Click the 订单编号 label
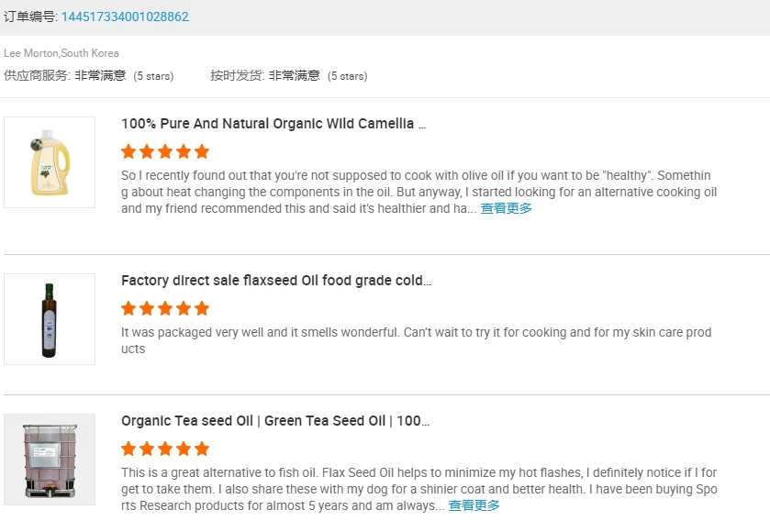This screenshot has width=770, height=532. 29,17
